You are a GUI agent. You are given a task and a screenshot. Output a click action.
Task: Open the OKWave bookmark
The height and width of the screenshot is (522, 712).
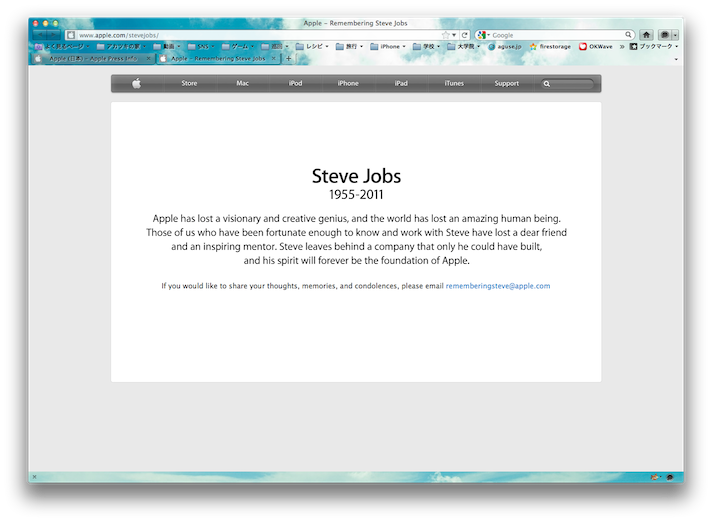pos(595,46)
